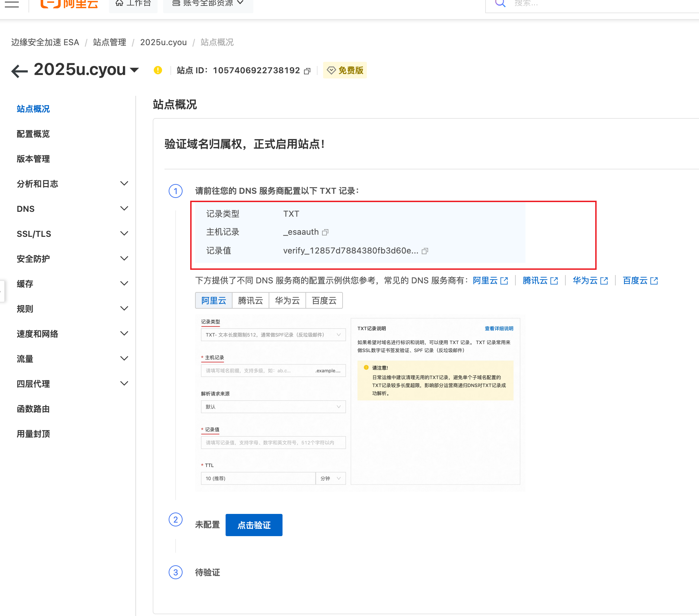
Task: Open 查看详细说明 for TXT records
Action: (499, 328)
